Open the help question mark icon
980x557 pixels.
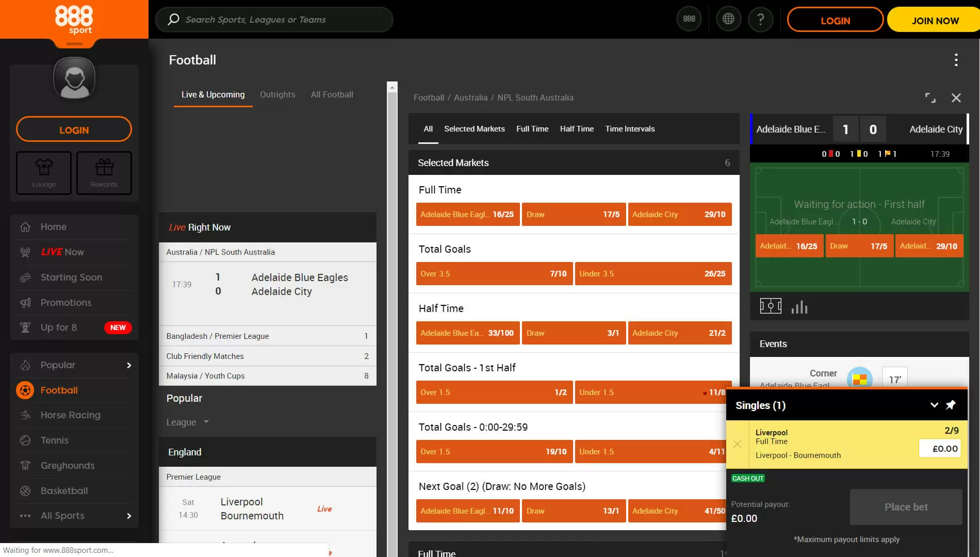tap(760, 19)
